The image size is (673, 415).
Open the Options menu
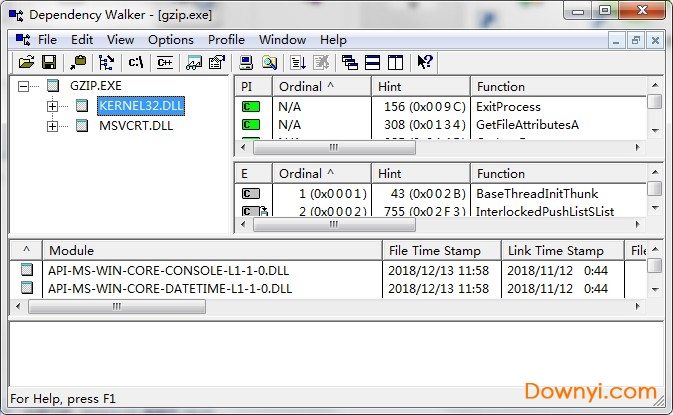[171, 40]
